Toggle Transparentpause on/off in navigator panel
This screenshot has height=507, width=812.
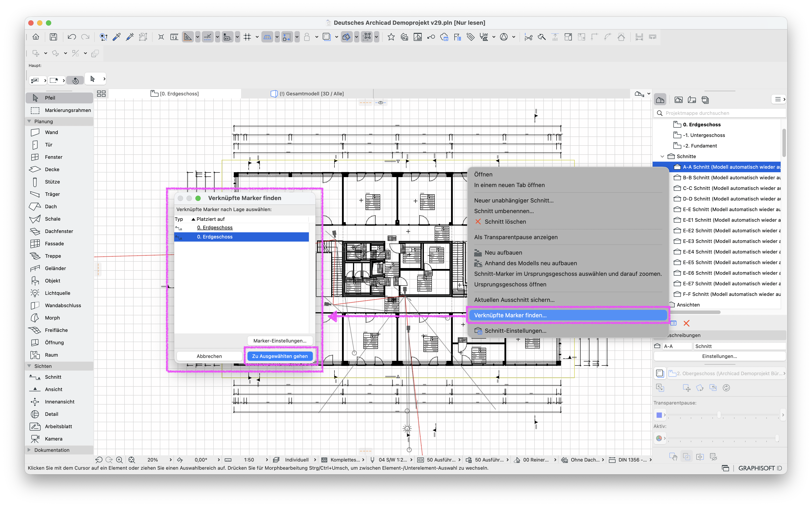click(x=660, y=374)
